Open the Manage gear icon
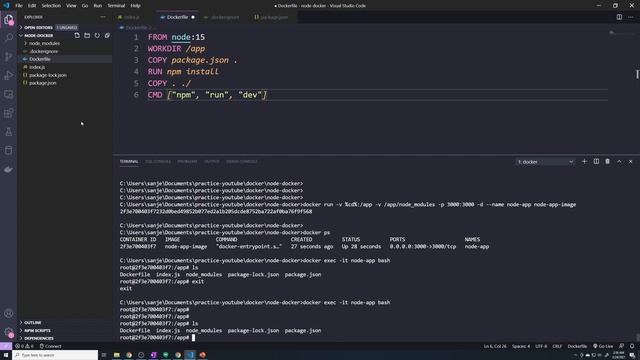 click(x=9, y=332)
